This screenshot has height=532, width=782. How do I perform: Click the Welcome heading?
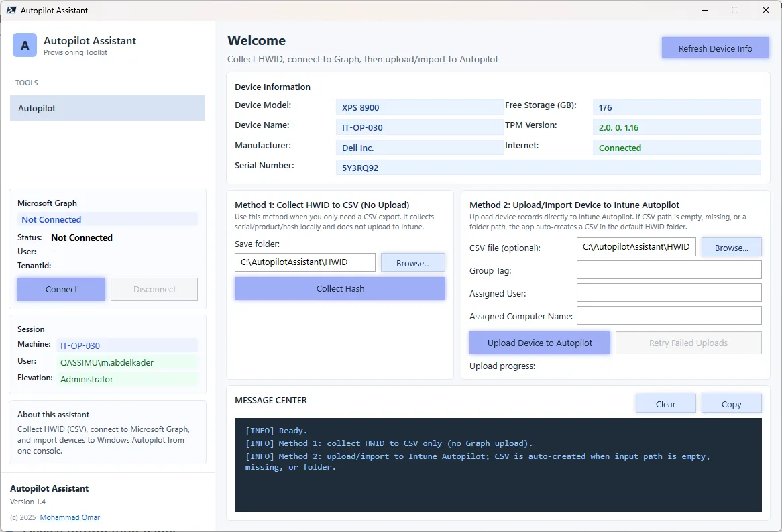click(x=256, y=40)
